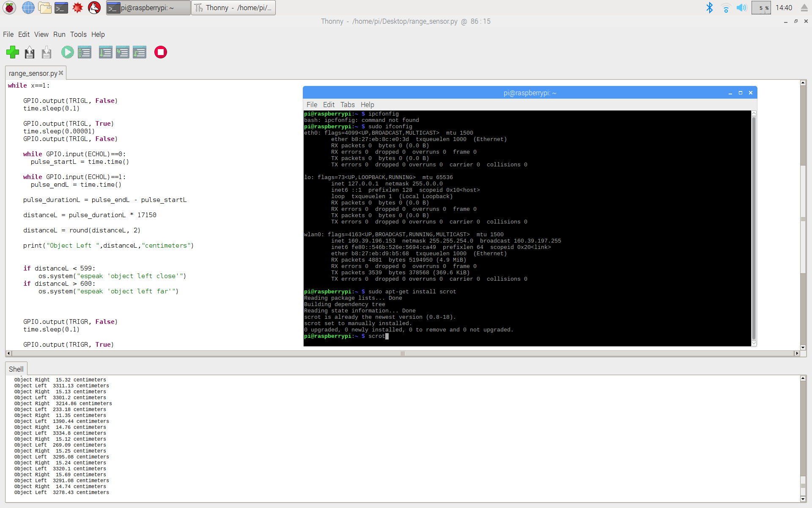Viewport: 812px width, 508px height.
Task: Click the Step over debug icon
Action: click(105, 52)
